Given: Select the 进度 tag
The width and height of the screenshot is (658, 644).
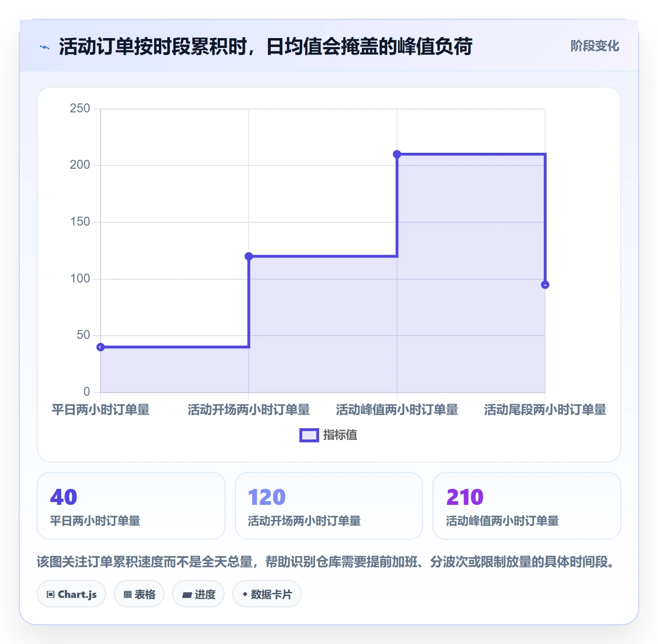Looking at the screenshot, I should (198, 594).
